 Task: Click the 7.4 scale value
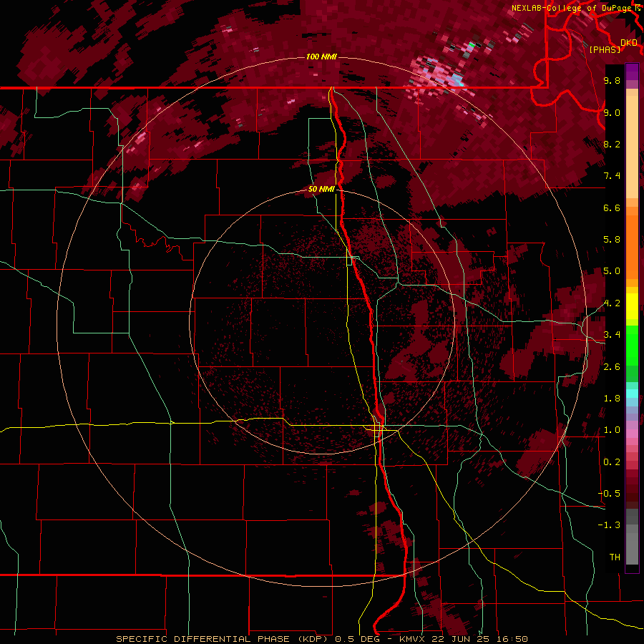(612, 176)
